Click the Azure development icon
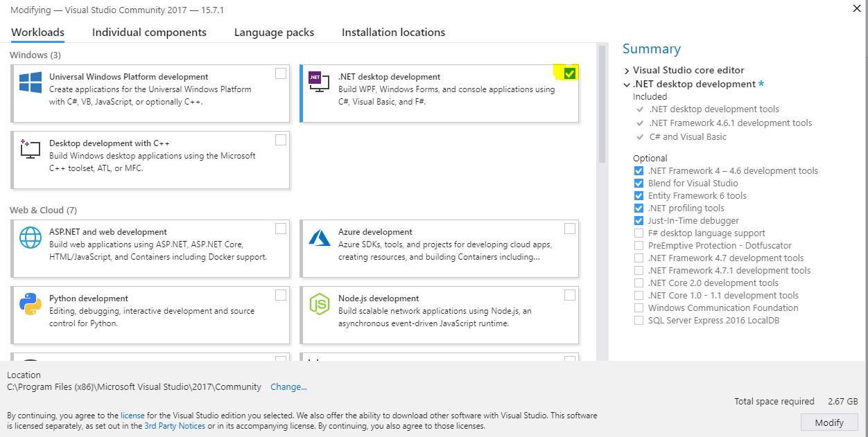 point(319,238)
